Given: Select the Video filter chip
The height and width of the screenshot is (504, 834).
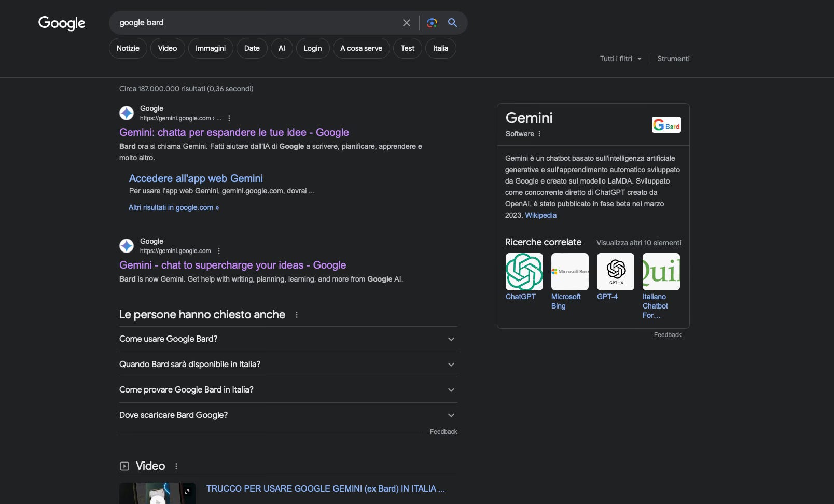Looking at the screenshot, I should [x=168, y=48].
